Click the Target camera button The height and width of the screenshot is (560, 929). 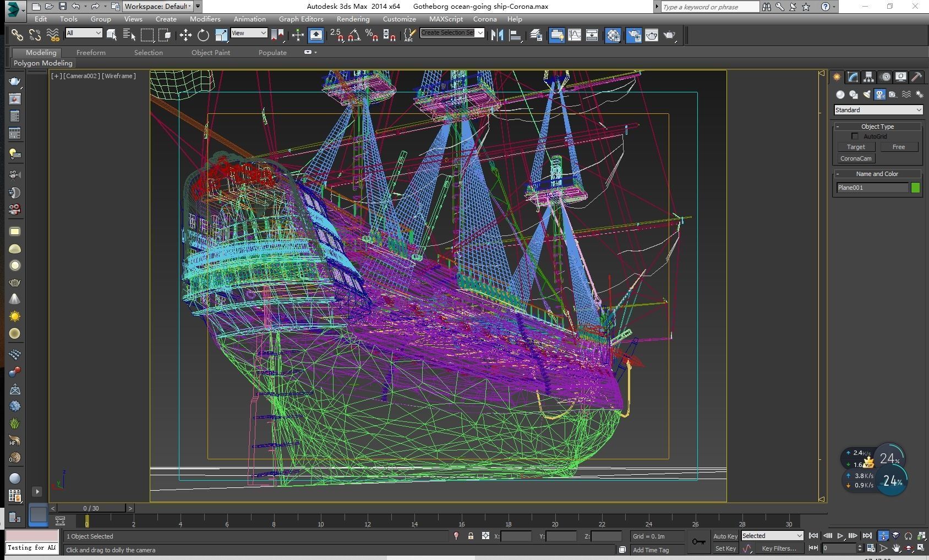coord(856,147)
